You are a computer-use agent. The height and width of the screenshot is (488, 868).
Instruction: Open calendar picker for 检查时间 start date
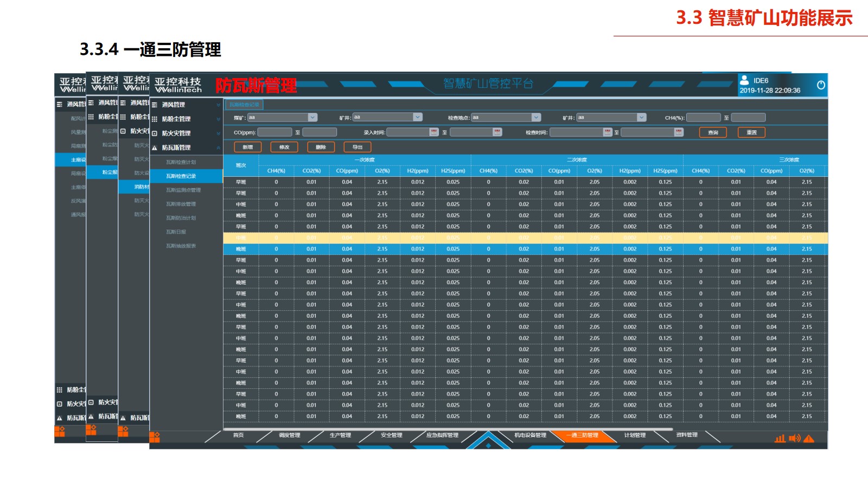coord(608,132)
